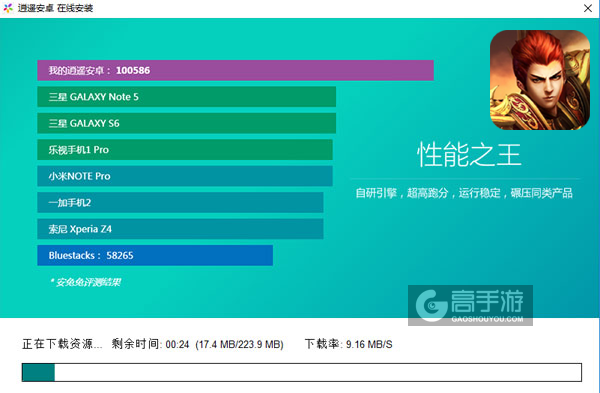Click the 自研引擎 description text
Screen dimensions: 600x393
pos(464,193)
